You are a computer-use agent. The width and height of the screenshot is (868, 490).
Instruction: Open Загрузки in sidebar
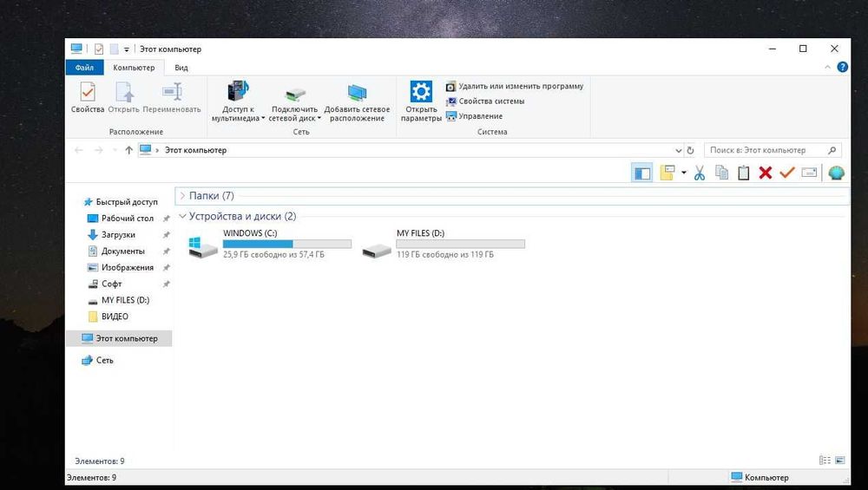tap(111, 235)
